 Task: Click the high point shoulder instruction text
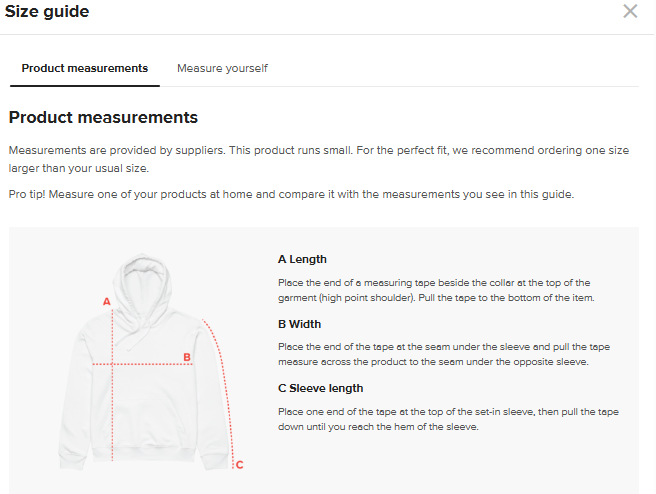coord(435,290)
